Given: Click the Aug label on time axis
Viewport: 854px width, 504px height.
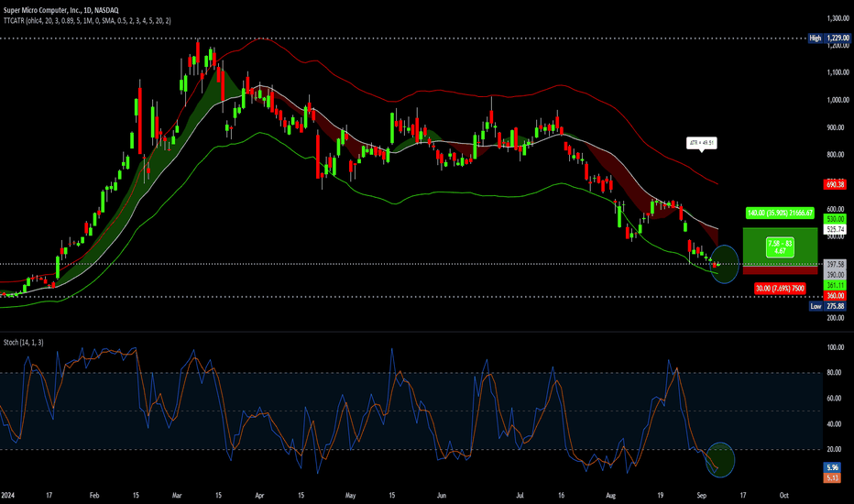Looking at the screenshot, I should click(610, 495).
